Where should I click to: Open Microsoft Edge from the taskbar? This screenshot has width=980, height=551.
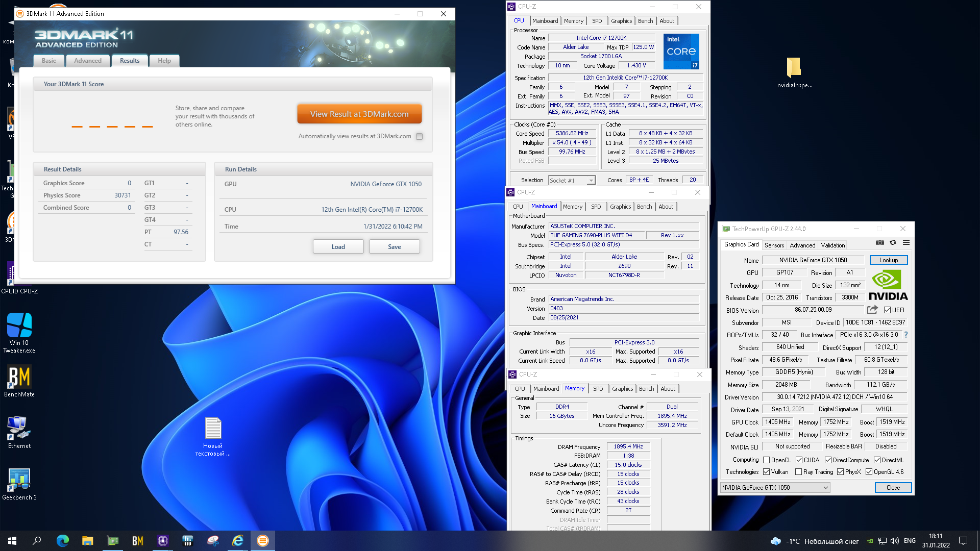[x=62, y=541]
